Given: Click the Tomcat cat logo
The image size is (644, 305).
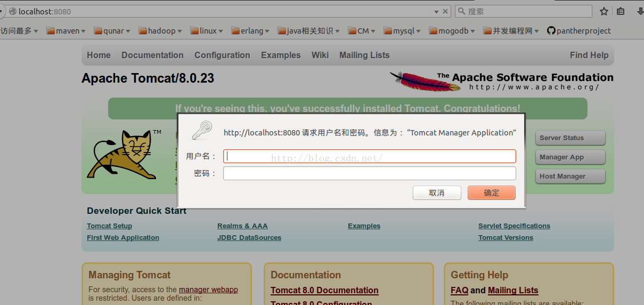Looking at the screenshot, I should coord(125,154).
